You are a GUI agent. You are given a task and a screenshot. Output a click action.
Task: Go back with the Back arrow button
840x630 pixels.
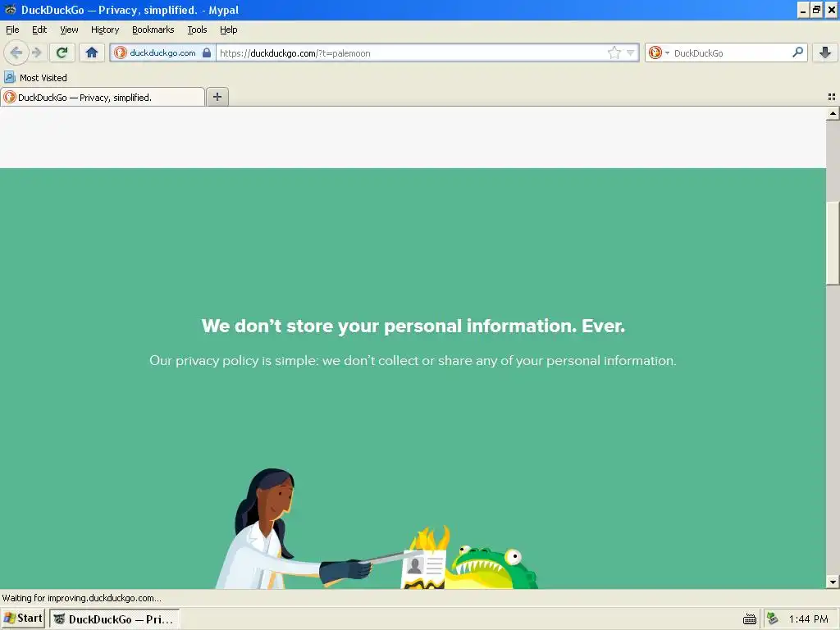pos(16,52)
